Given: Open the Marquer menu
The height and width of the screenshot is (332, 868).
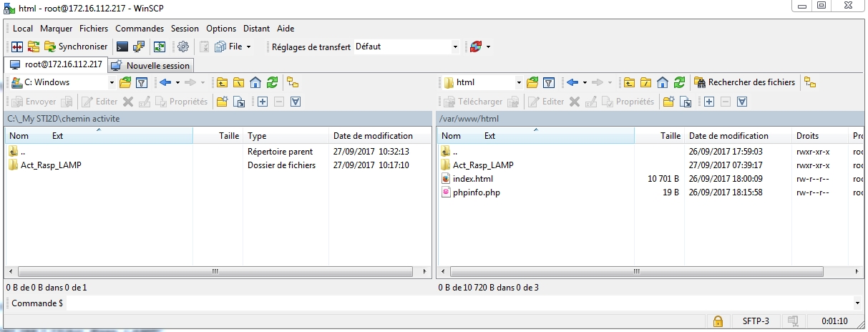Looking at the screenshot, I should pyautogui.click(x=56, y=29).
